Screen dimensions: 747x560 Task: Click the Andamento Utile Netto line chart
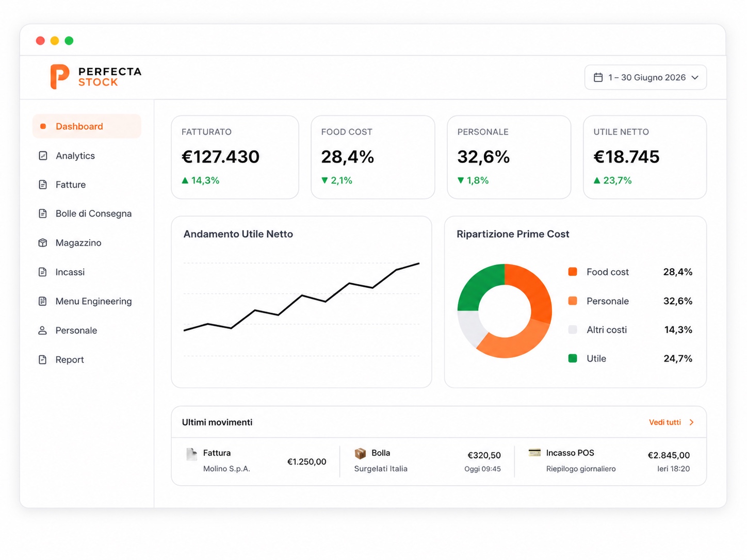[x=301, y=309]
